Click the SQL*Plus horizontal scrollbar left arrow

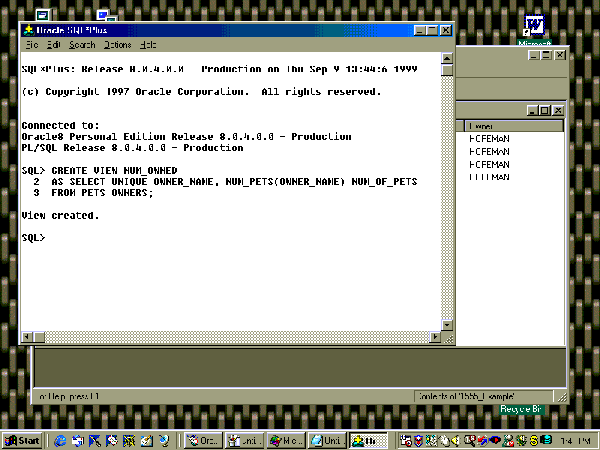point(27,337)
